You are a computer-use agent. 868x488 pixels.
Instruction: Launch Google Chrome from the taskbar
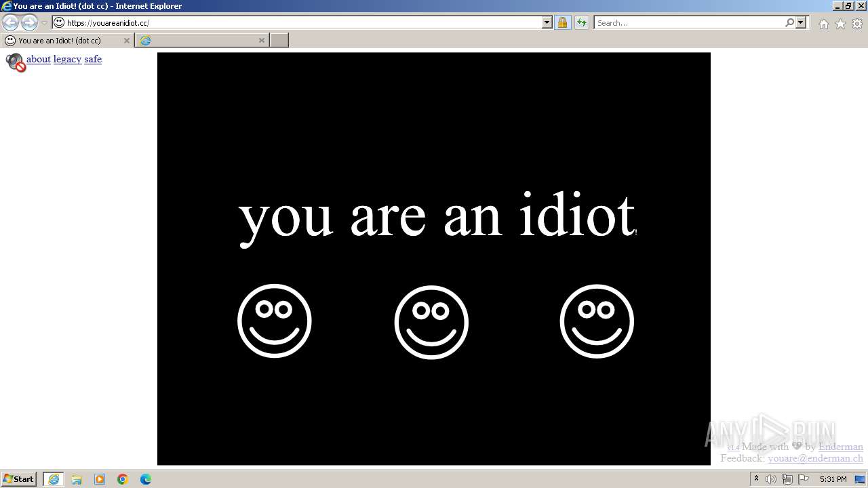click(123, 479)
